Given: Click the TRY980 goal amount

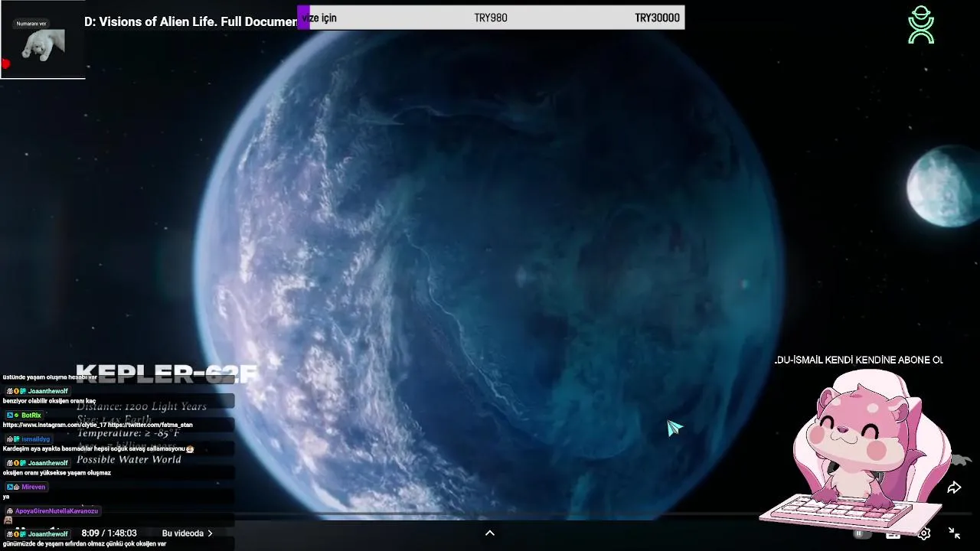Looking at the screenshot, I should coord(491,18).
